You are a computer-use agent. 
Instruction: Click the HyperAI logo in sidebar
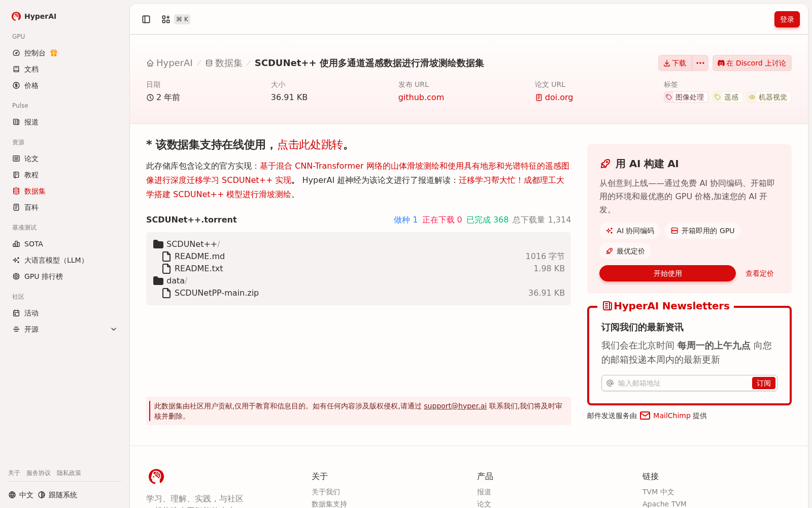point(33,16)
